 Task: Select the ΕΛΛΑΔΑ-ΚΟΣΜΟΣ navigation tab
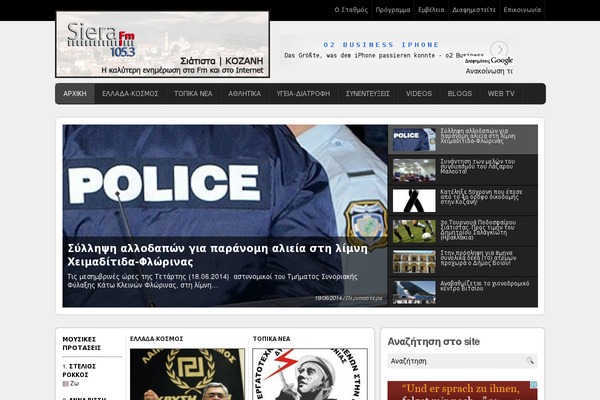(x=130, y=93)
